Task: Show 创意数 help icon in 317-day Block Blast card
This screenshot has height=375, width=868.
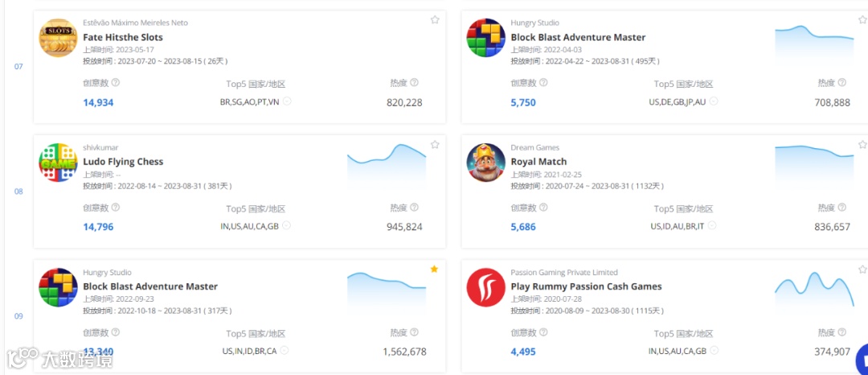Action: coord(115,332)
